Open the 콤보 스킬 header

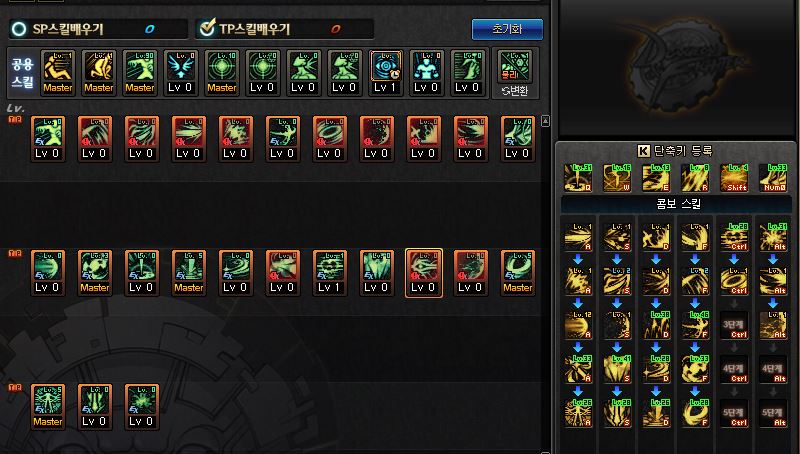coord(677,204)
